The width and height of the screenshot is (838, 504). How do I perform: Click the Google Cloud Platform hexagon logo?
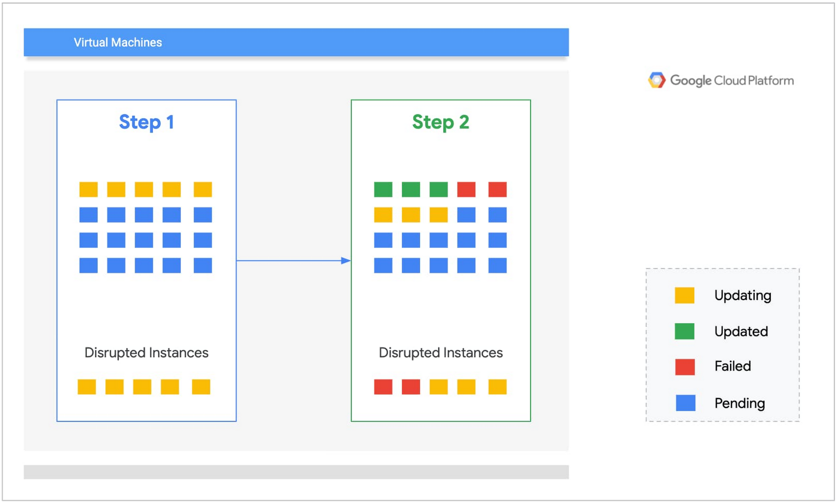tap(656, 80)
